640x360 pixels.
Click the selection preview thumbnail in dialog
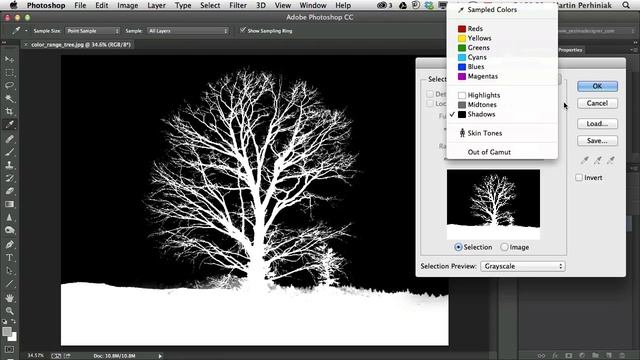[x=493, y=204]
